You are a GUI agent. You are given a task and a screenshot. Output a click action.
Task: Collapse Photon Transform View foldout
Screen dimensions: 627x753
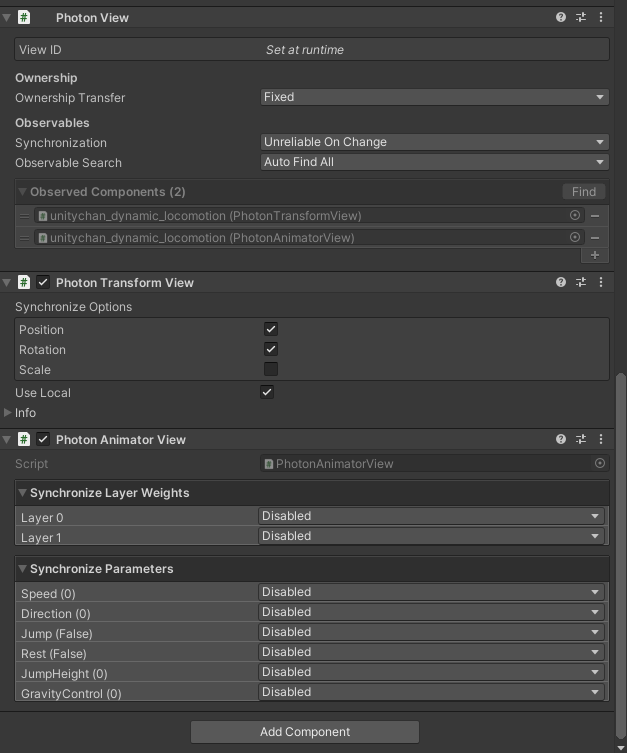[x=7, y=283]
